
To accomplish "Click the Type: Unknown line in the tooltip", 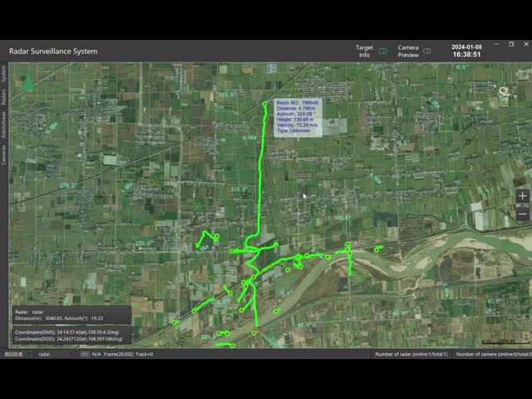I will 293,131.
